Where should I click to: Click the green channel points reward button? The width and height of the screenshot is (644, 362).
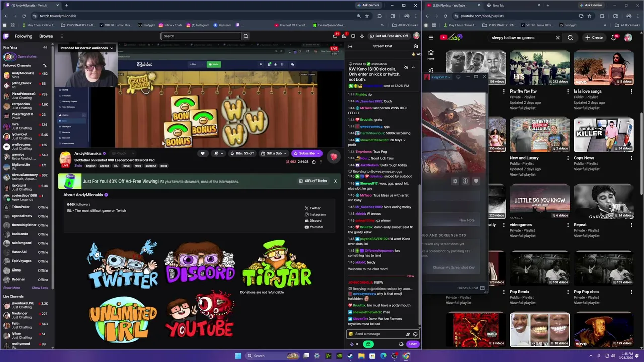(368, 344)
